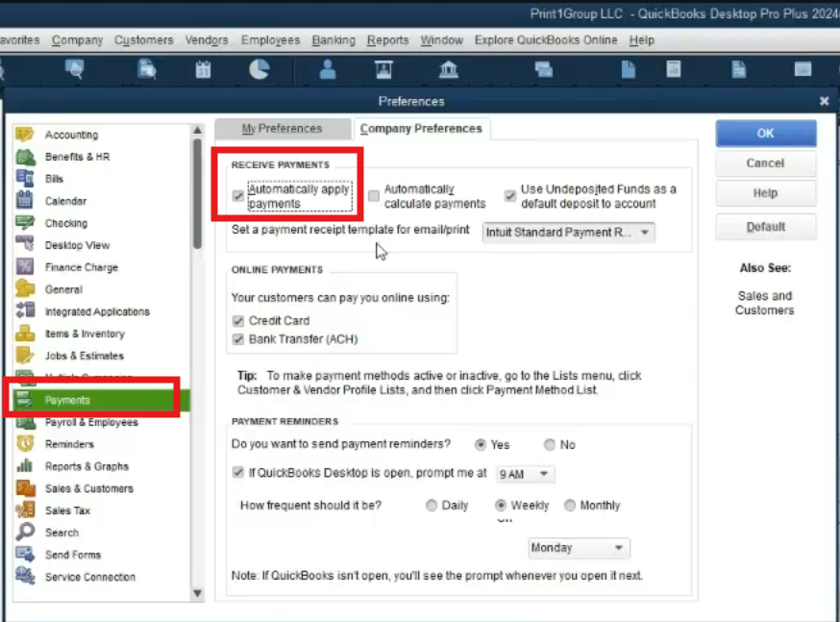Select the Finance Charge percent icon
The height and width of the screenshot is (622, 840).
[x=25, y=267]
